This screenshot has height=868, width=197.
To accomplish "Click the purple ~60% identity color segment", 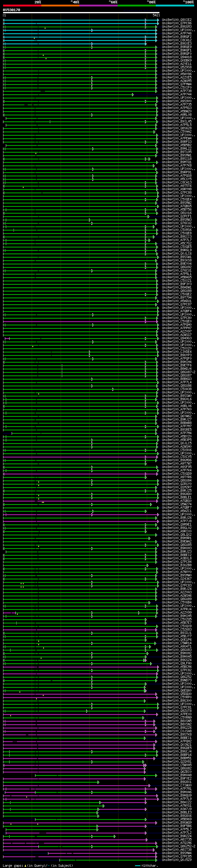I will tap(99, 6).
